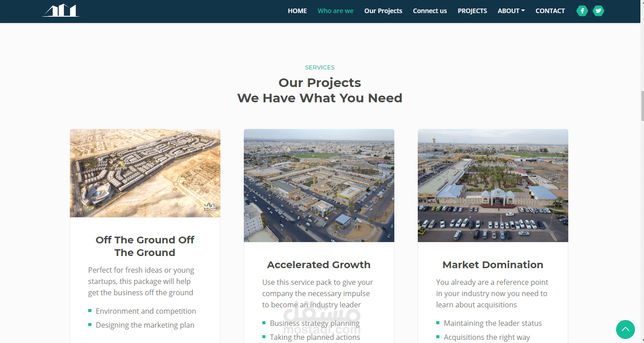
Task: Click the page vertical scrollbar thumb
Action: click(x=642, y=105)
